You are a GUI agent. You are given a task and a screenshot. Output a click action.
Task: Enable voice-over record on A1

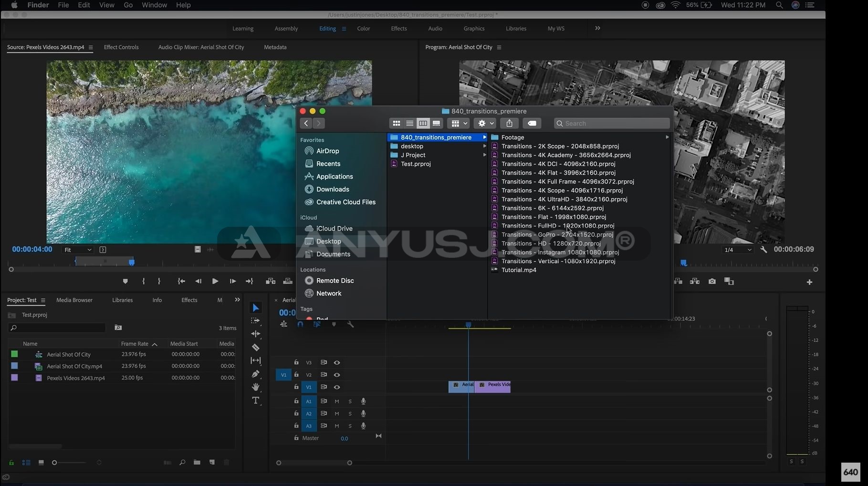click(363, 401)
